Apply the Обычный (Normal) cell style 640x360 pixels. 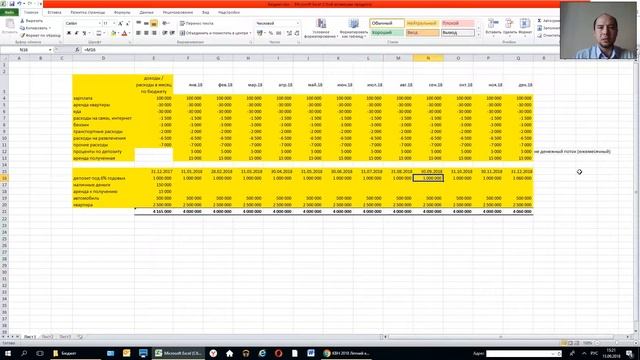[x=387, y=24]
